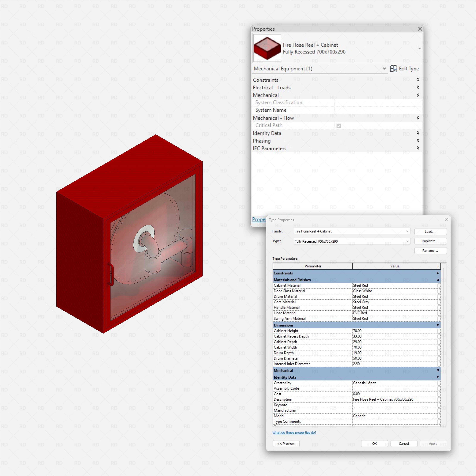The width and height of the screenshot is (476, 476).
Task: Click the Duplicate... button
Action: point(430,241)
